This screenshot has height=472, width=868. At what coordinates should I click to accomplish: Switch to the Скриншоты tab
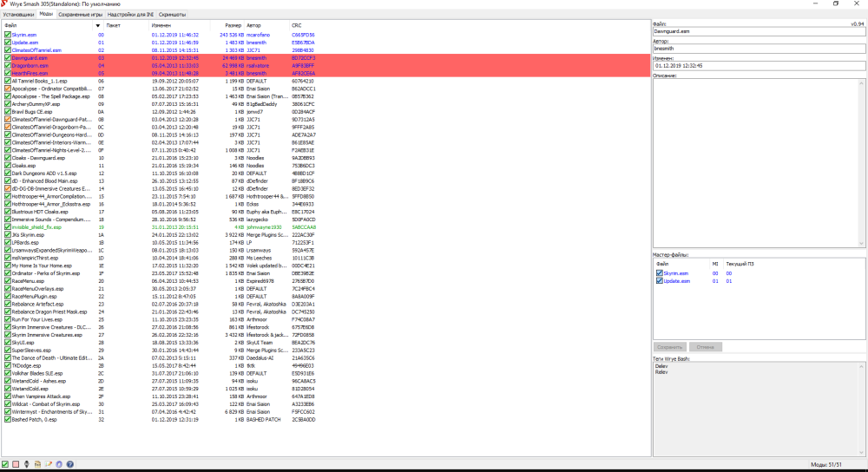coord(172,15)
